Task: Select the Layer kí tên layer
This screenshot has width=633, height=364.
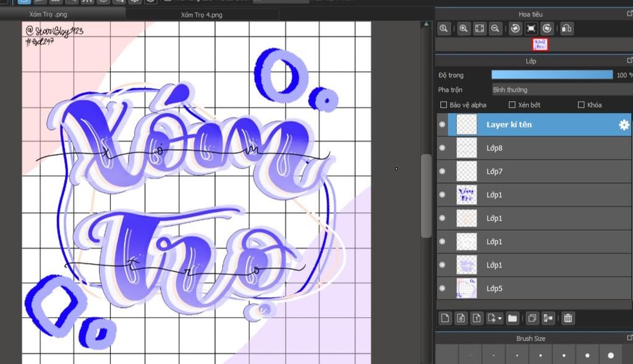Action: pyautogui.click(x=534, y=124)
